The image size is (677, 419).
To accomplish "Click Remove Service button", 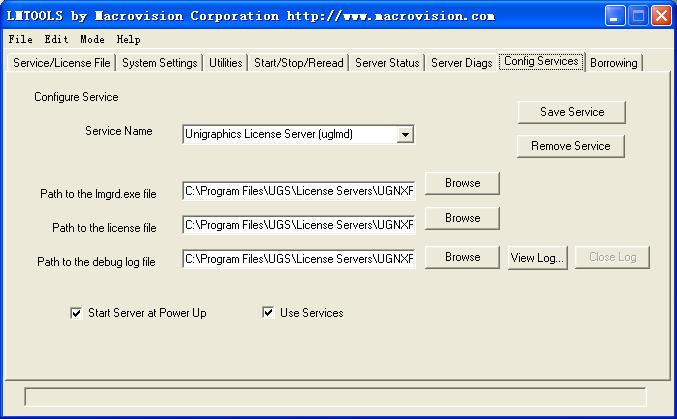I will (571, 146).
